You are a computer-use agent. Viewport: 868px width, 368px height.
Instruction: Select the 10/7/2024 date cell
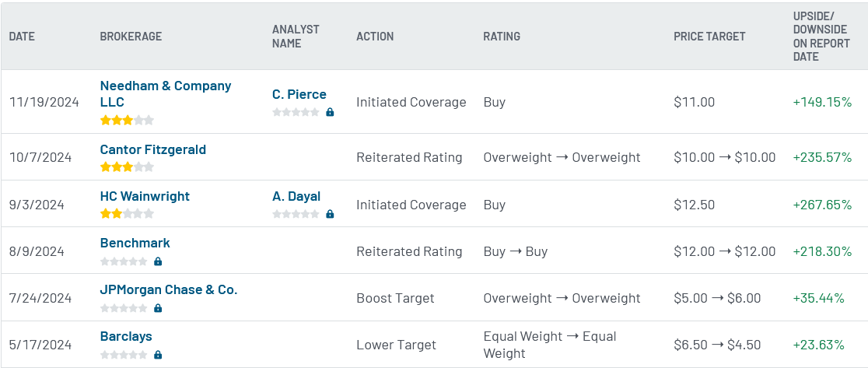(x=40, y=157)
